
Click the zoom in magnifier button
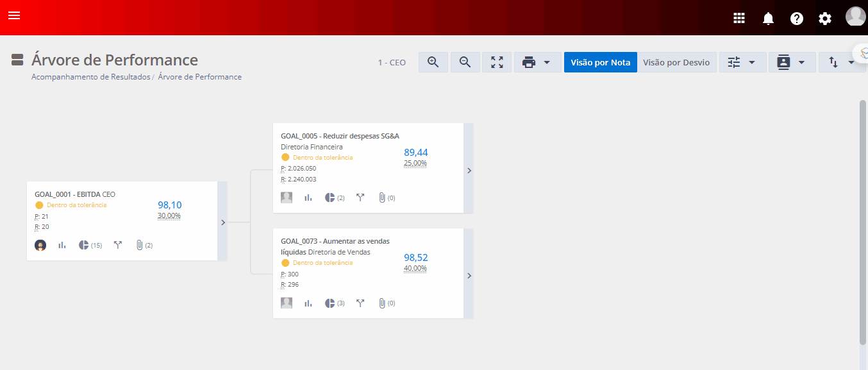tap(433, 62)
